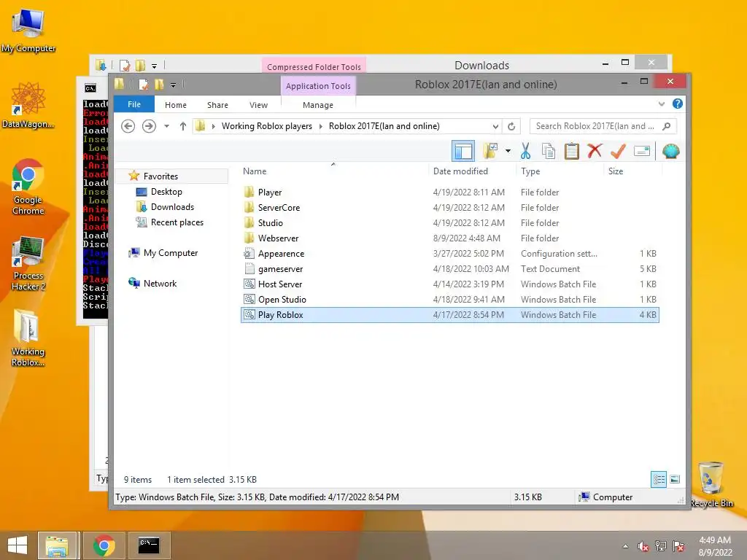Open the Manage ribbon tab
The height and width of the screenshot is (560, 747).
coord(318,105)
